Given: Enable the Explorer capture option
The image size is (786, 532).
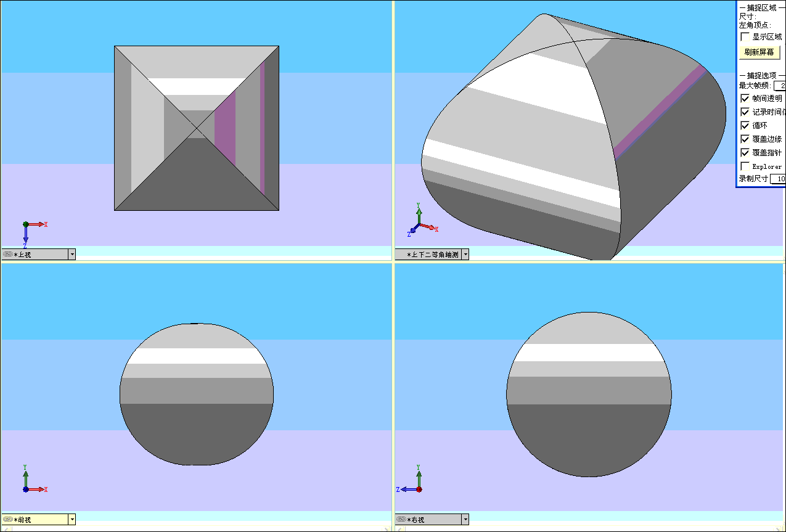Looking at the screenshot, I should tap(745, 166).
